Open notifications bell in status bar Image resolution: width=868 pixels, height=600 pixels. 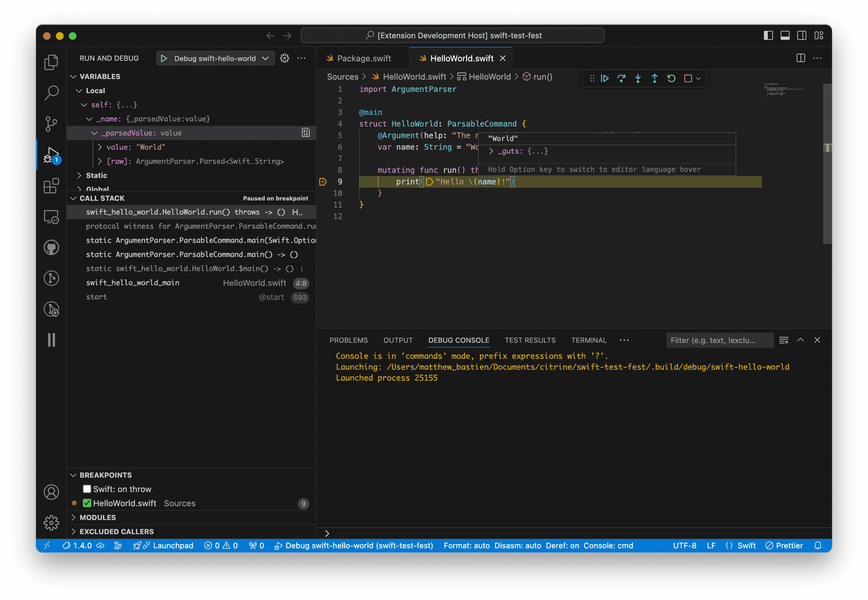(x=818, y=545)
